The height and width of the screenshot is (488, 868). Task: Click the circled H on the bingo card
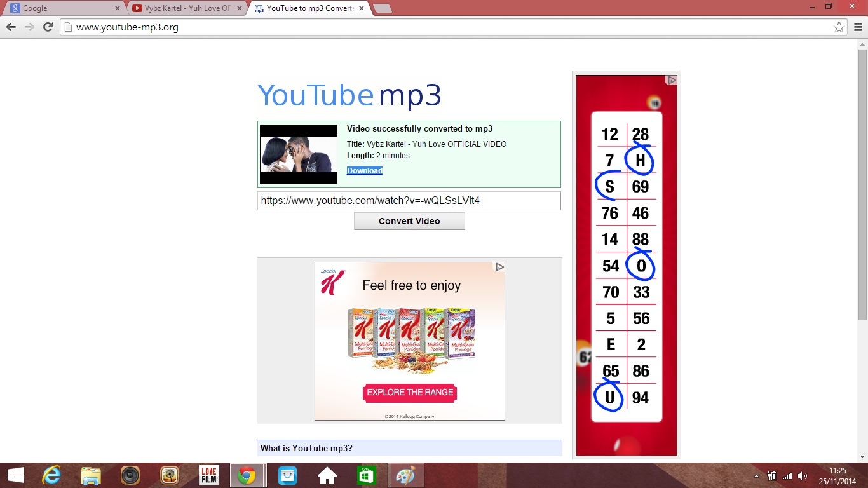tap(640, 160)
